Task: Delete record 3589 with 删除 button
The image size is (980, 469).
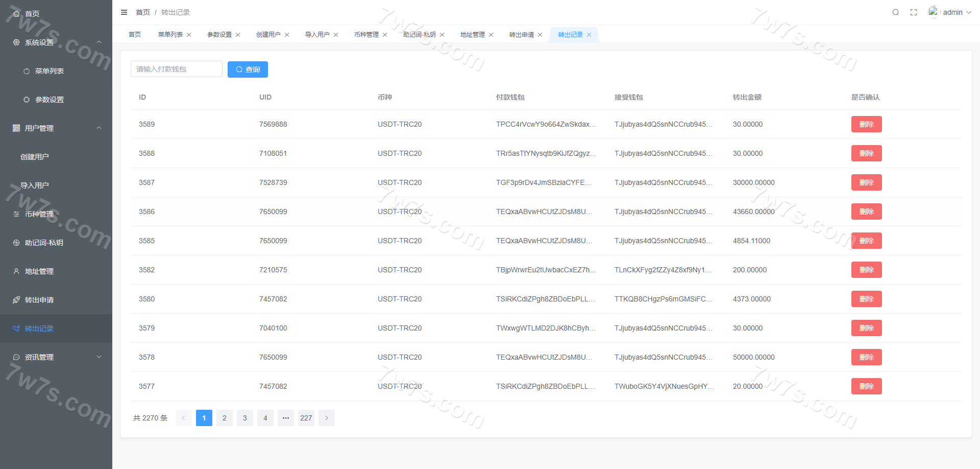Action: pyautogui.click(x=866, y=124)
